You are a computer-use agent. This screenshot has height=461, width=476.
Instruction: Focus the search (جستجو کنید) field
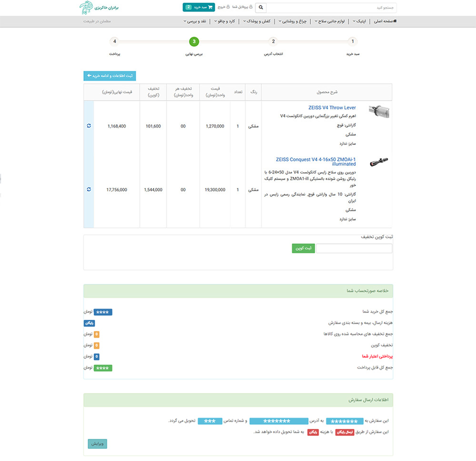click(x=331, y=8)
